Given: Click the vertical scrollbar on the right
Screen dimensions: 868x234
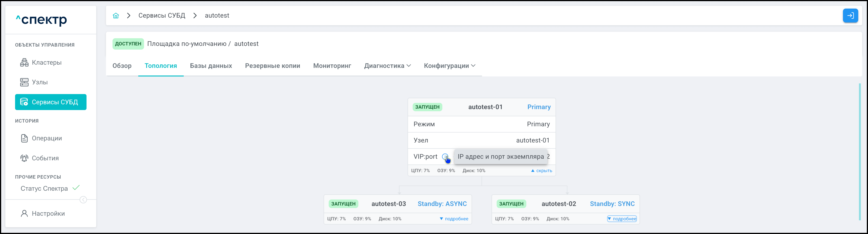Looking at the screenshot, I should (x=860, y=152).
